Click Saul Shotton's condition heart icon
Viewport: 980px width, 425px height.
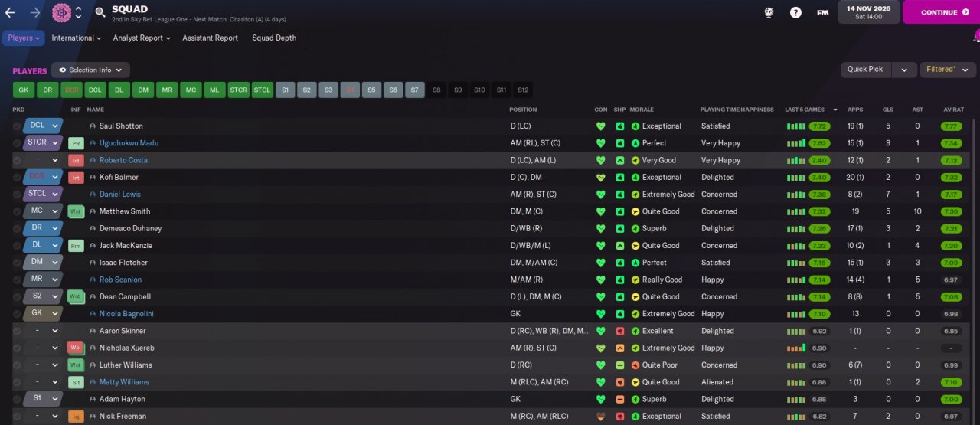click(x=600, y=126)
